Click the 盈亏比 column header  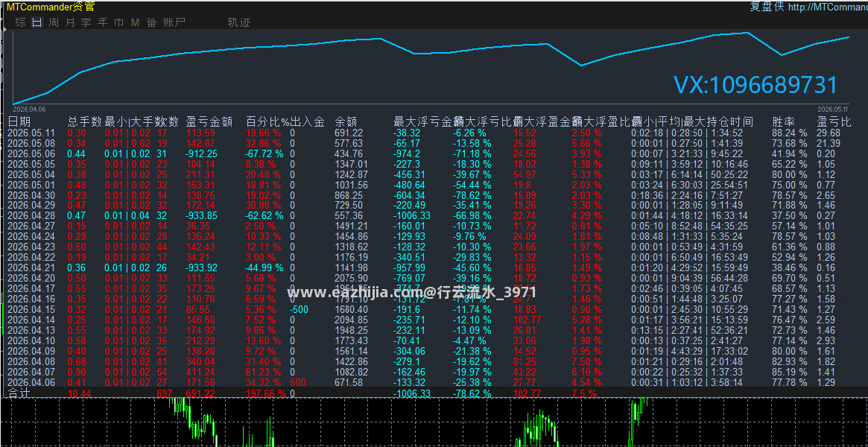(834, 121)
